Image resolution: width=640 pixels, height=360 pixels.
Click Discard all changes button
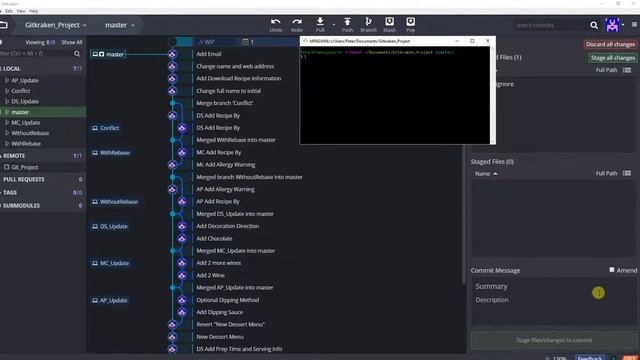coord(610,44)
